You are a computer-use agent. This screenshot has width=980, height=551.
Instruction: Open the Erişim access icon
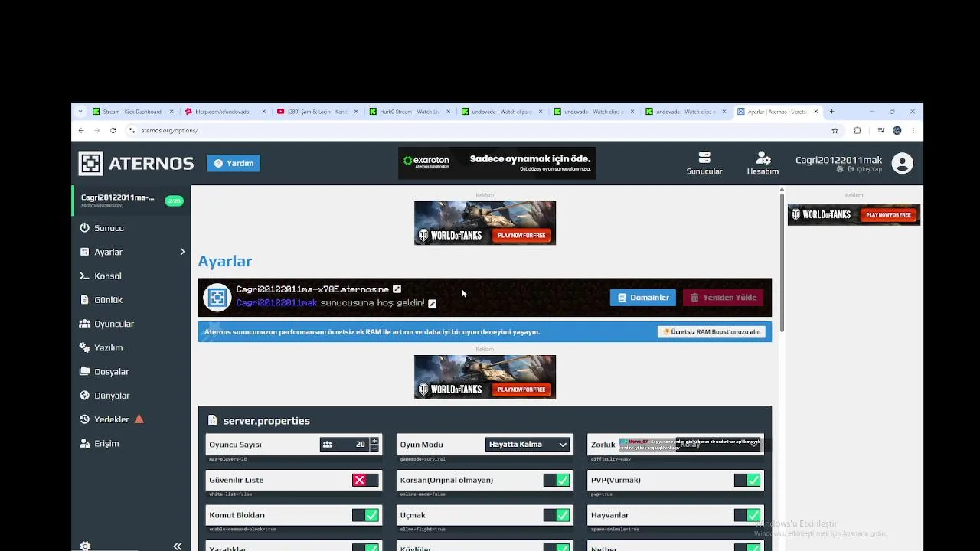click(85, 444)
